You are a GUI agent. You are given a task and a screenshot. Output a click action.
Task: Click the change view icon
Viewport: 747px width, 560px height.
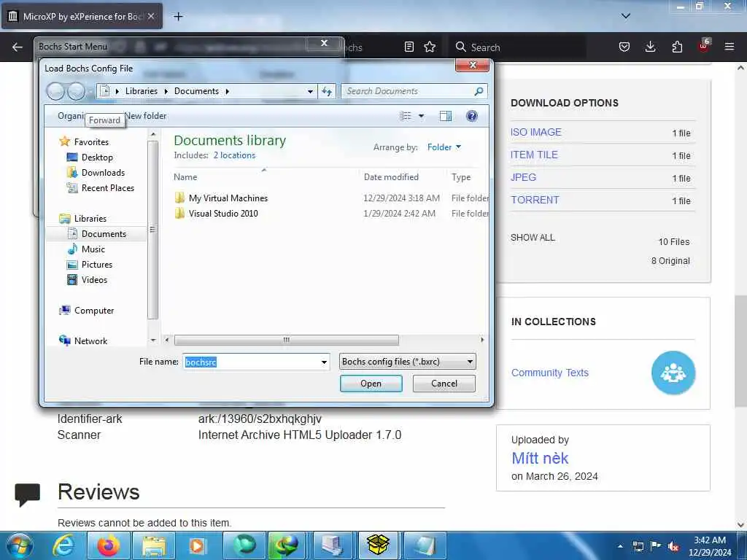pyautogui.click(x=406, y=116)
